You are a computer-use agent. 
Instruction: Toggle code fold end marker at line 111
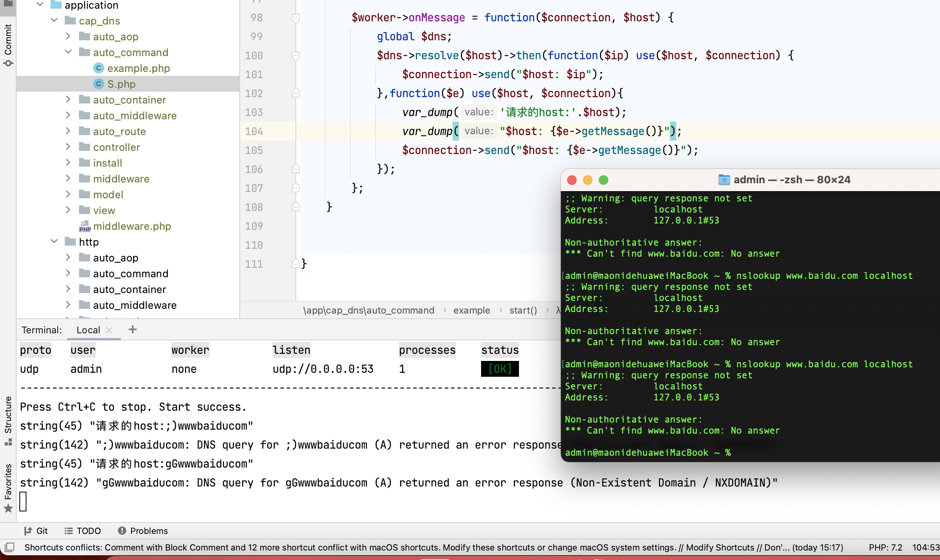295,264
